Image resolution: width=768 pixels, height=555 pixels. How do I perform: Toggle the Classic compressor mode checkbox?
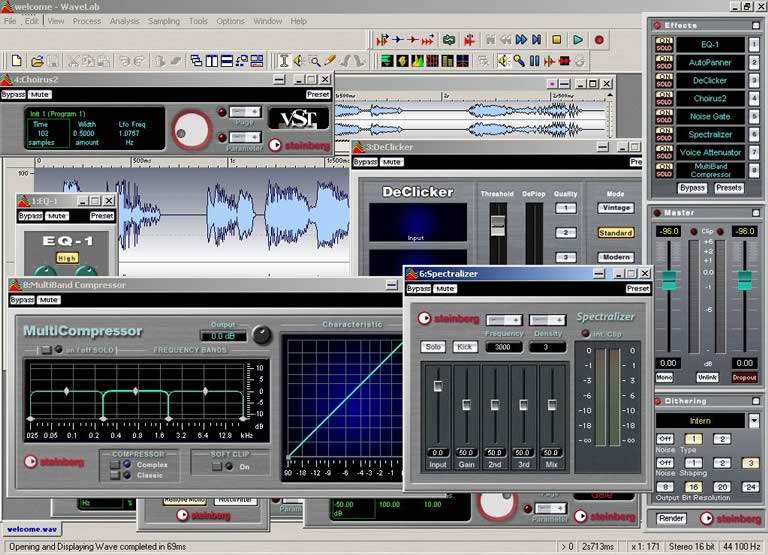click(115, 475)
